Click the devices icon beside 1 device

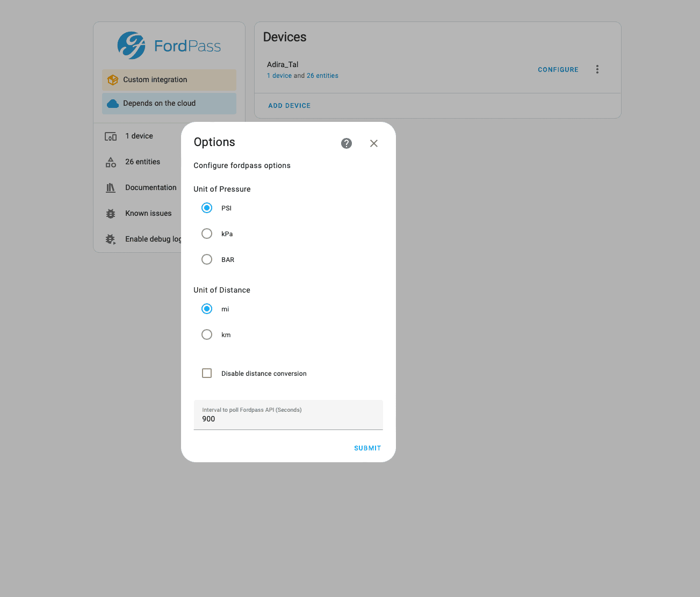(111, 136)
